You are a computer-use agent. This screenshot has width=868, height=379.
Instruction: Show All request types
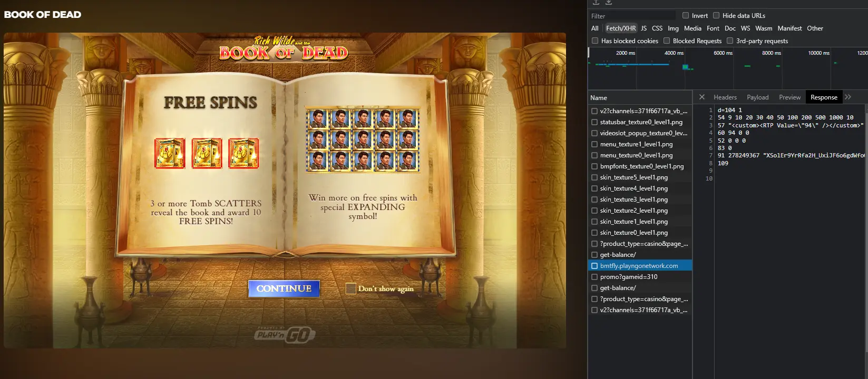tap(595, 28)
